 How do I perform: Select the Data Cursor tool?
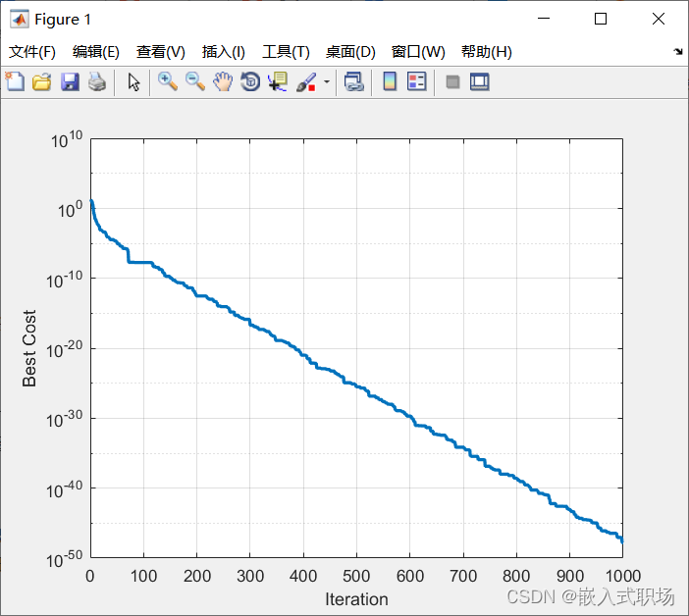click(278, 82)
